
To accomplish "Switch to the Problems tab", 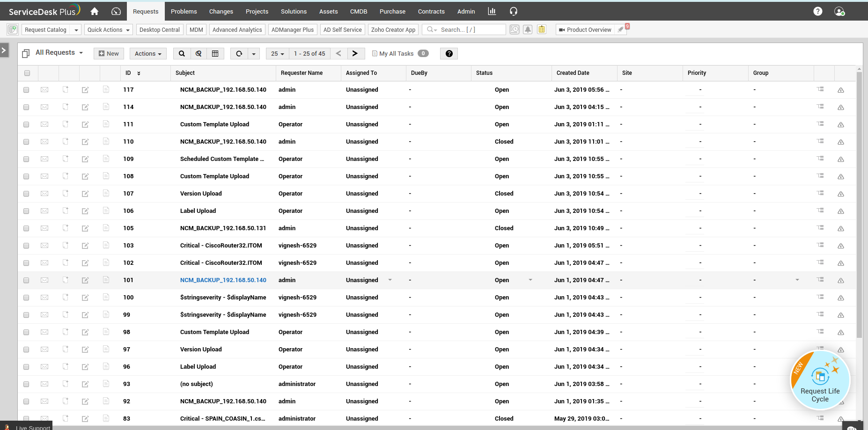I will point(184,11).
